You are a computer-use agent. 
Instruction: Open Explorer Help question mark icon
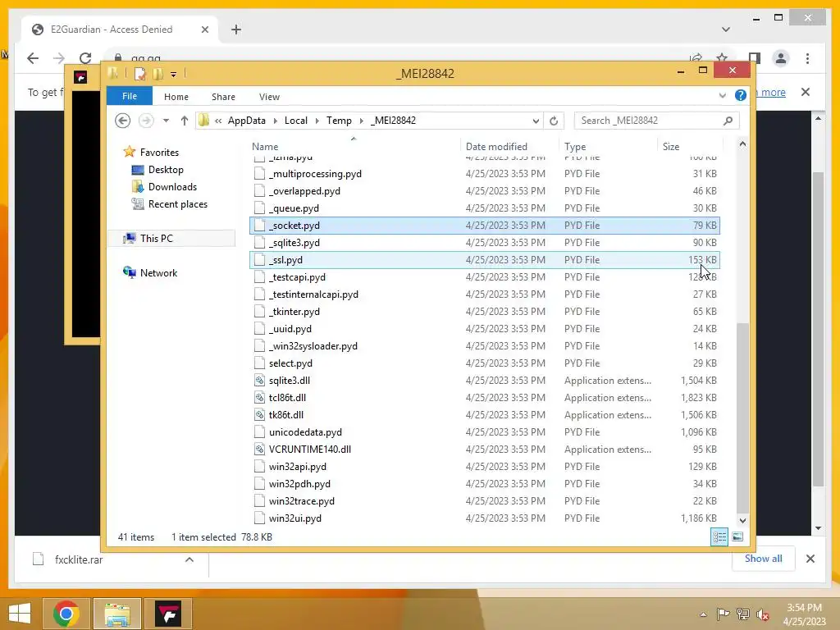(741, 95)
